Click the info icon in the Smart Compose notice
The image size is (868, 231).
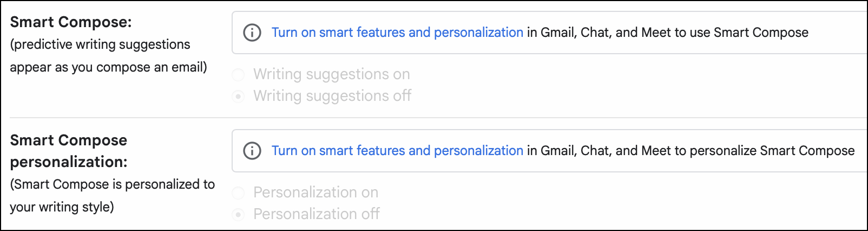tap(252, 33)
